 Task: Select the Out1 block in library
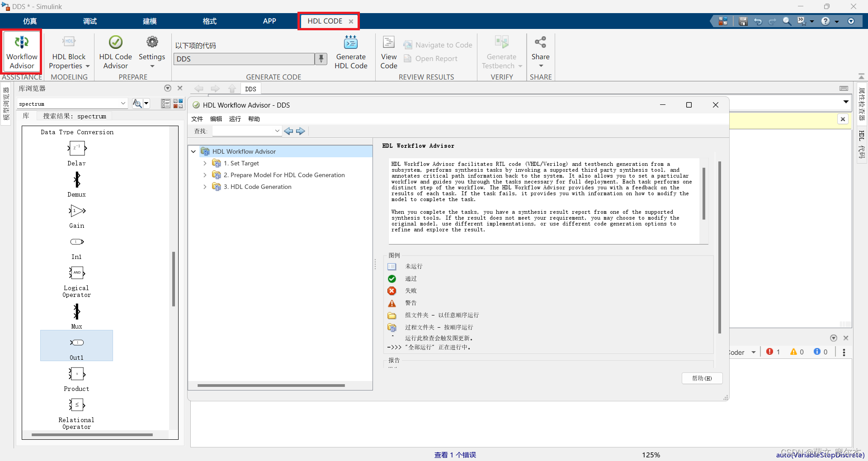point(76,346)
